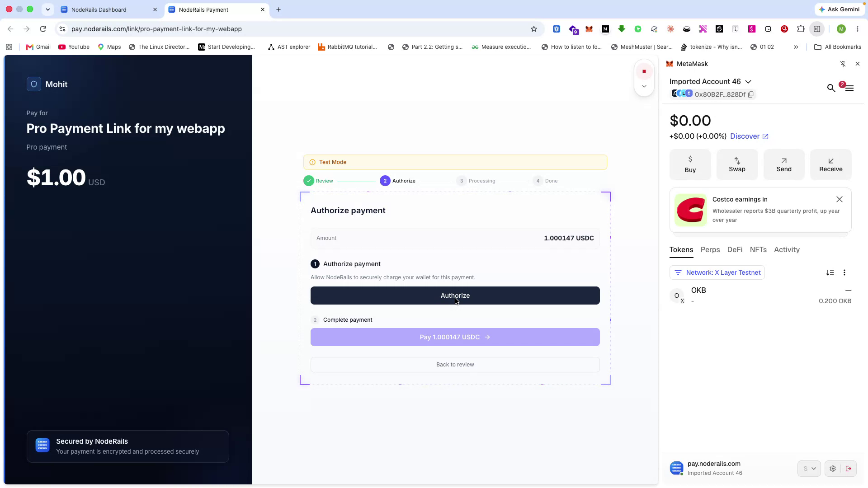
Task: Open the MeshMuster bookmark
Action: coord(642,47)
